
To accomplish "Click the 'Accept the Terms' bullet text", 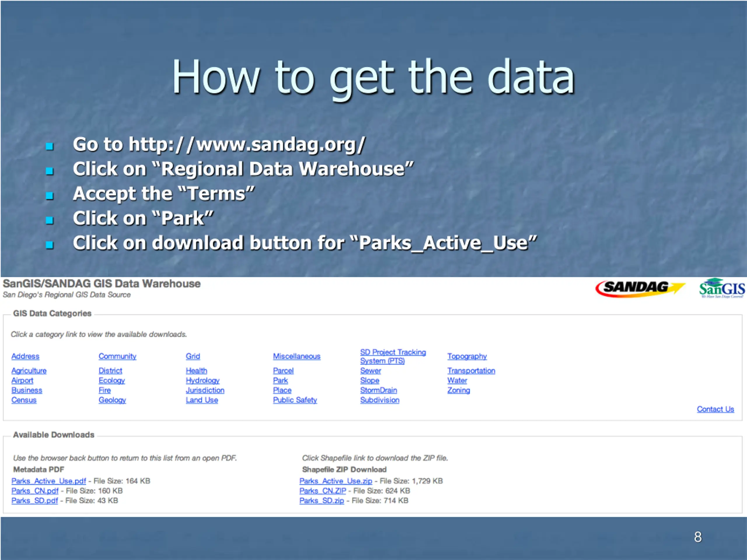I will (164, 194).
